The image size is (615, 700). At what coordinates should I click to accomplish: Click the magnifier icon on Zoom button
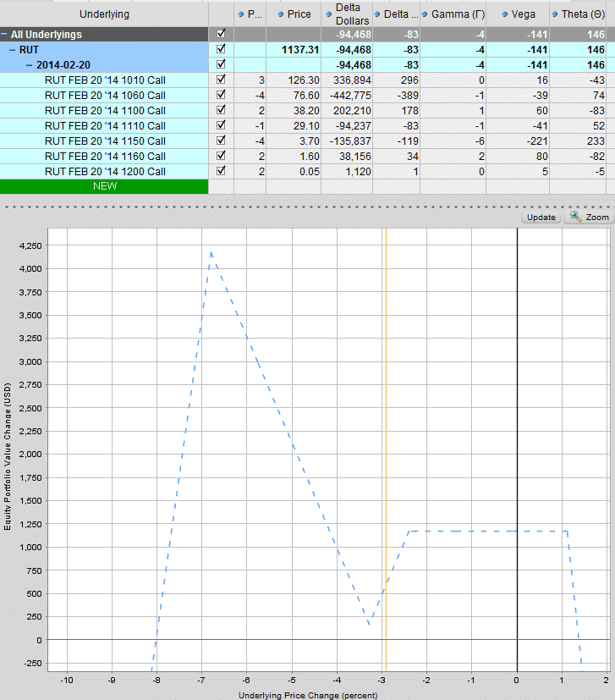click(576, 217)
